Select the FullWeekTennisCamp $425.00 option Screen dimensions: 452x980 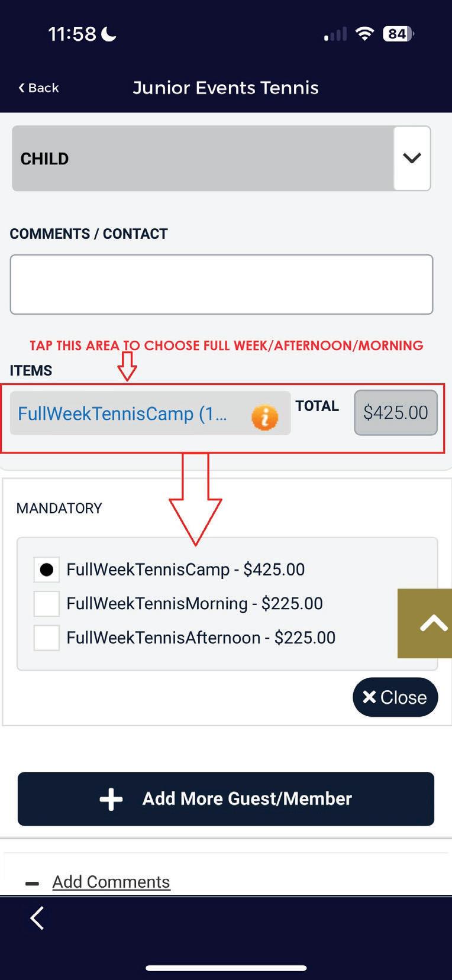coord(47,570)
